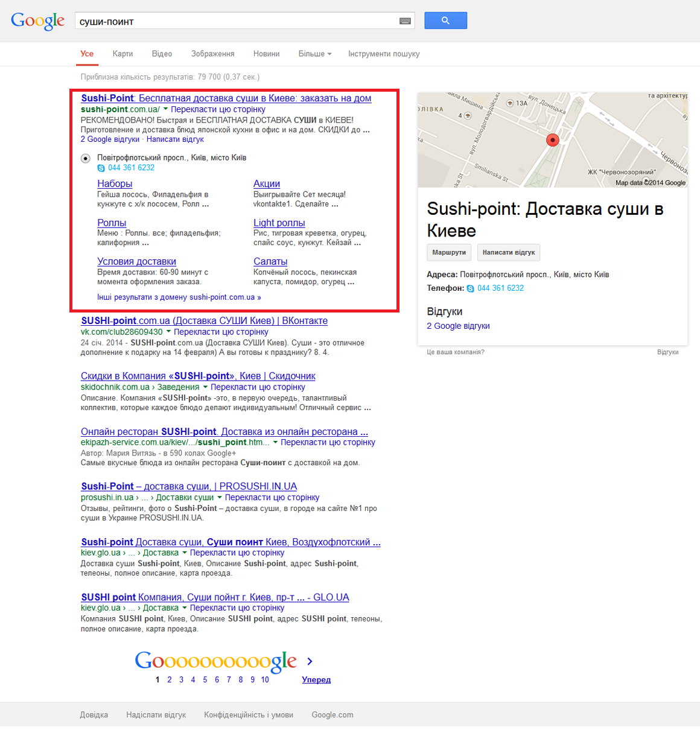Viewport: 700px width, 736px height.
Task: Switch to the Карти tab
Action: [x=122, y=54]
